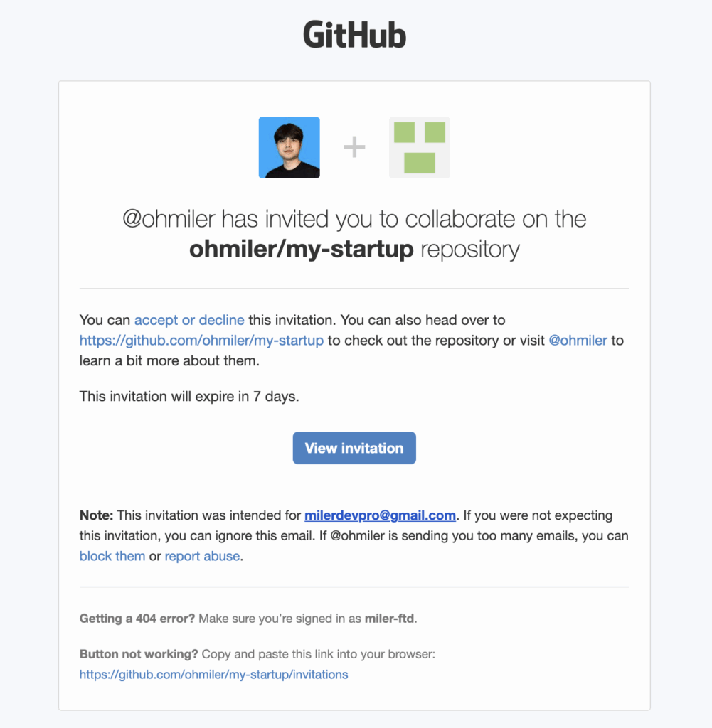Image resolution: width=712 pixels, height=728 pixels.
Task: Click the bold miler-ftd username
Action: point(389,619)
